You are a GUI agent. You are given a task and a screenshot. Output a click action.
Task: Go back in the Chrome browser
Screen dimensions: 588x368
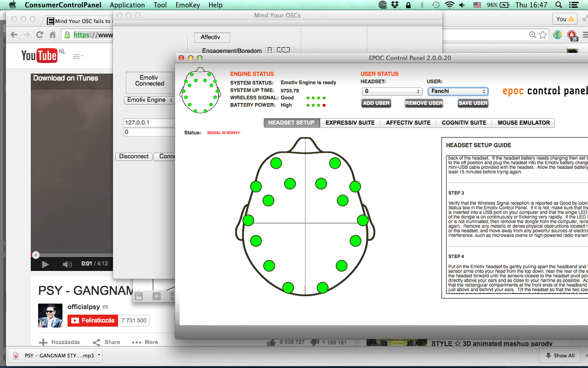(x=14, y=35)
